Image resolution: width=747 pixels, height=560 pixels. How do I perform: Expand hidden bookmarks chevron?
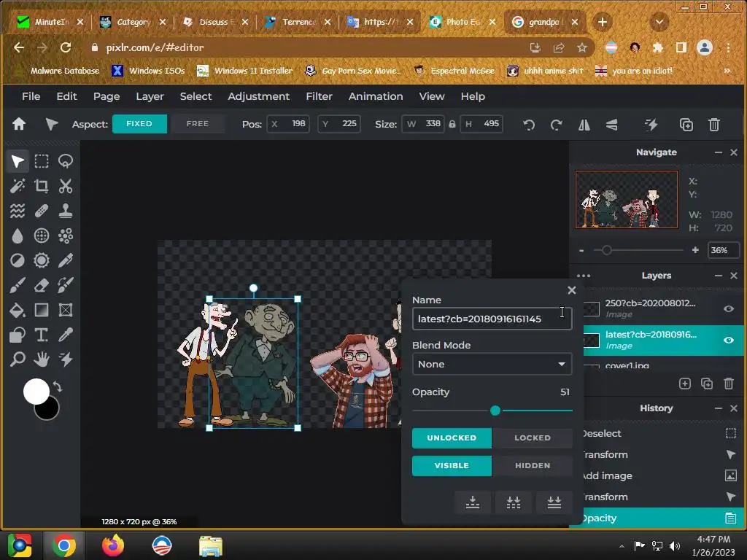[727, 71]
